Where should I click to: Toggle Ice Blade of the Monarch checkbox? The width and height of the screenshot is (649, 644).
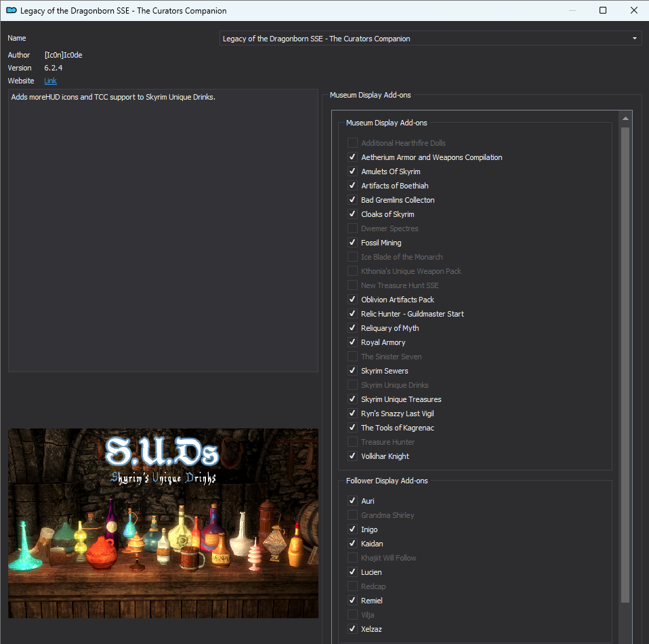pos(352,257)
